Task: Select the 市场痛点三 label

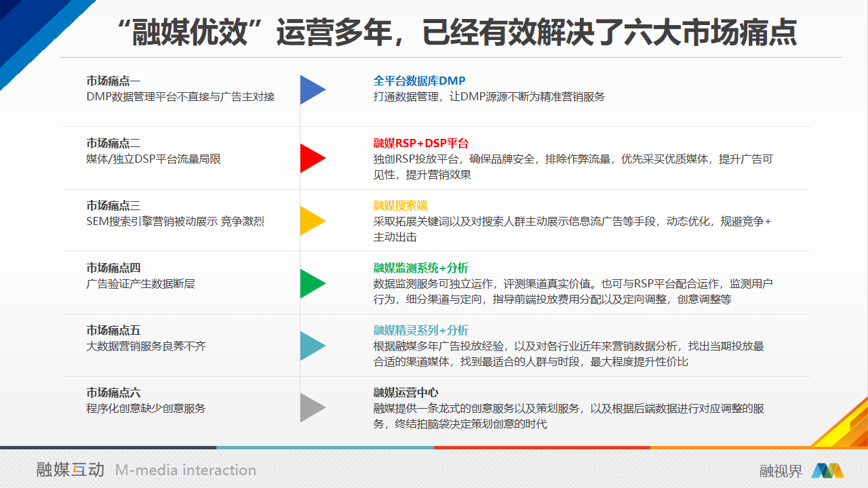Action: click(113, 205)
